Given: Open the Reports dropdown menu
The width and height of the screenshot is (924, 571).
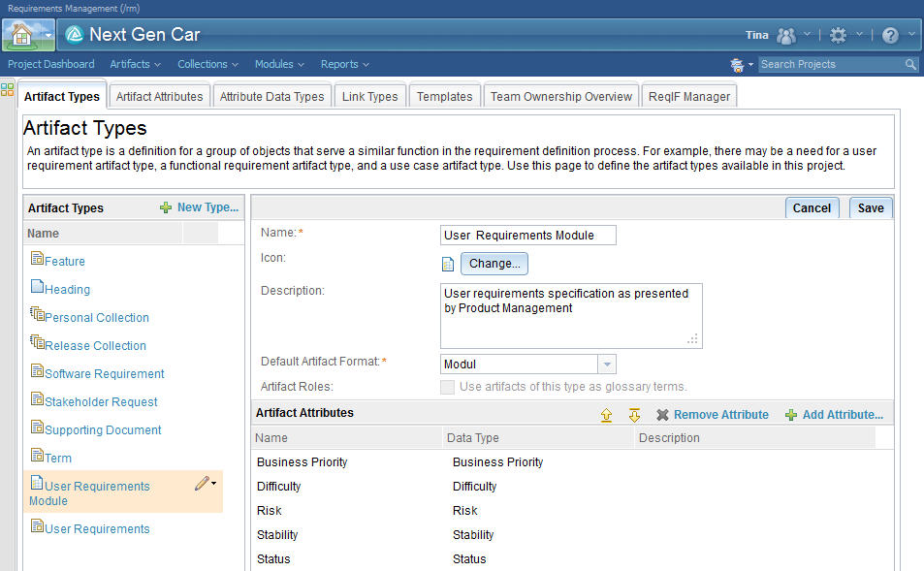Looking at the screenshot, I should pos(344,64).
